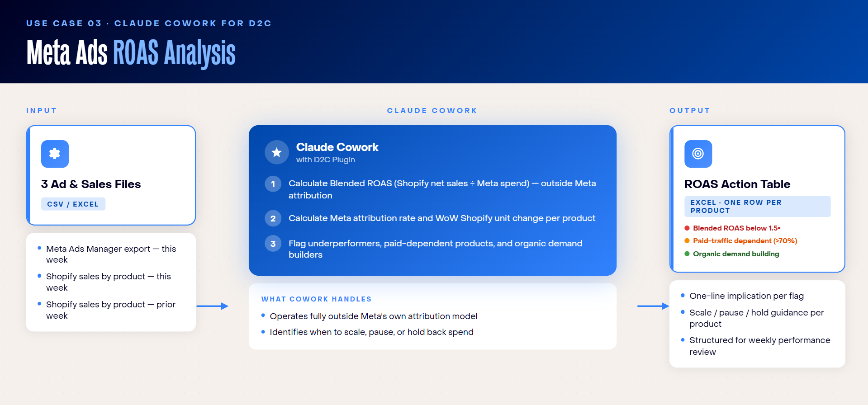Click the red dot before Blended ROAS below 1.5×
The height and width of the screenshot is (405, 868).
click(x=687, y=228)
